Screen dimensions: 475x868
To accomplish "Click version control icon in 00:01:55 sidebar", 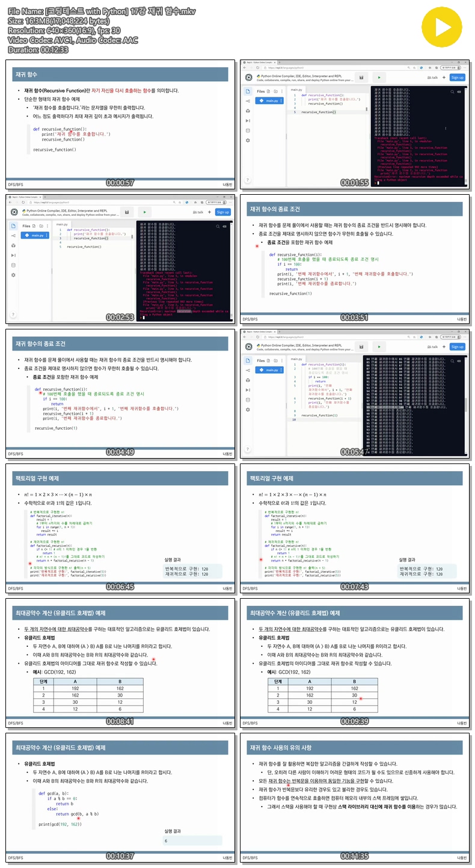I will click(248, 101).
